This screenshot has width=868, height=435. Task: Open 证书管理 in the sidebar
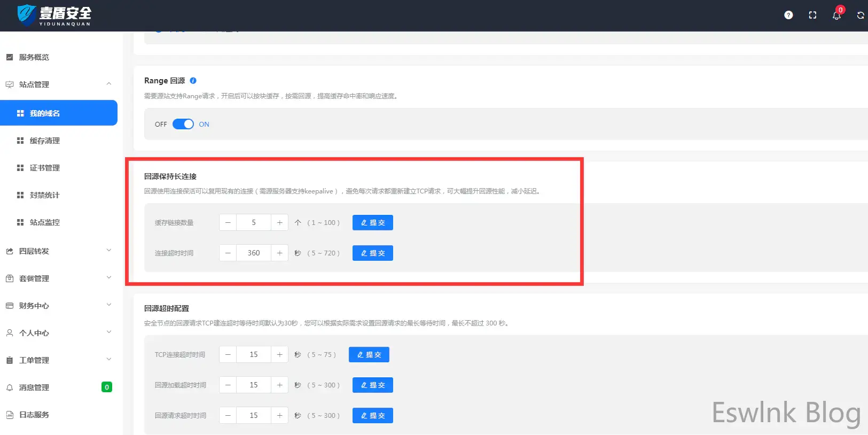pyautogui.click(x=45, y=168)
